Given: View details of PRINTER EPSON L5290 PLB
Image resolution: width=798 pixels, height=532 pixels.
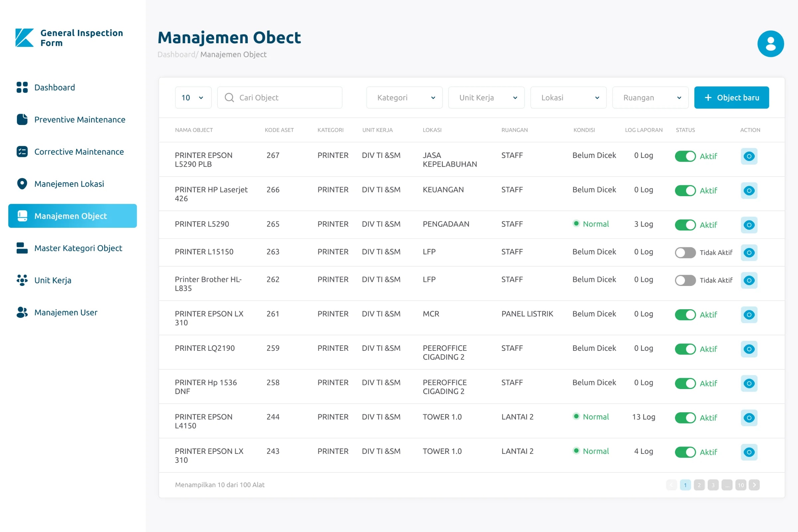Looking at the screenshot, I should [749, 156].
